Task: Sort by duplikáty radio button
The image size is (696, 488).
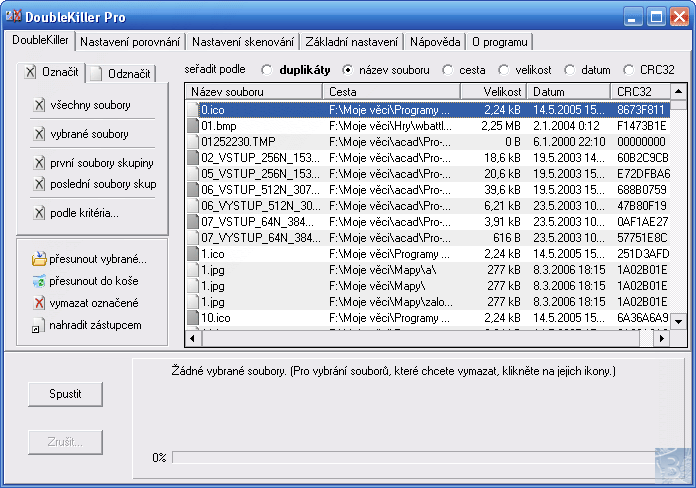Action: pyautogui.click(x=267, y=70)
